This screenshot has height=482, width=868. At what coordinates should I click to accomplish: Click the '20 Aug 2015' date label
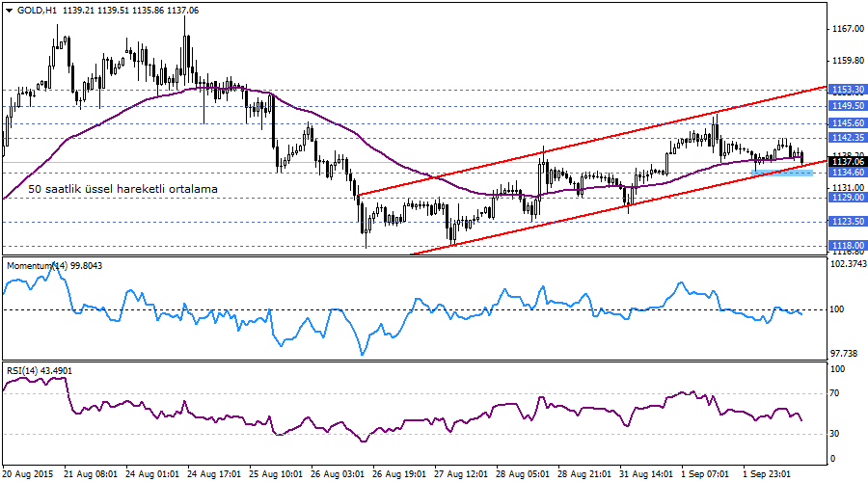pyautogui.click(x=28, y=474)
